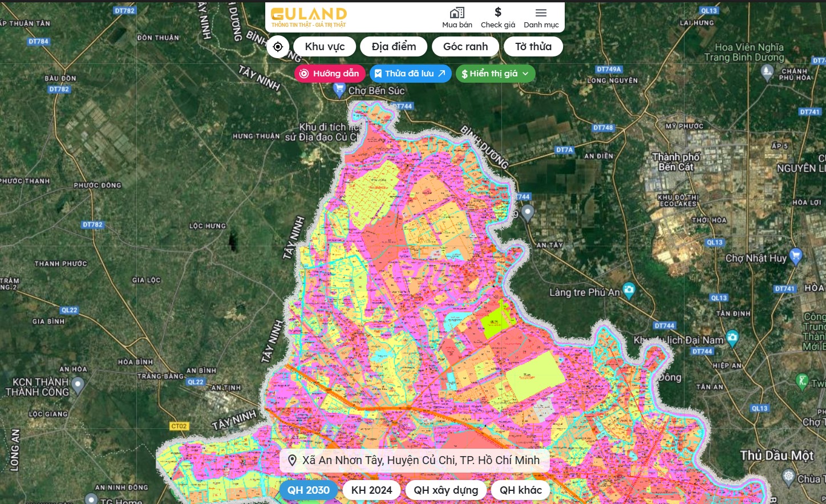
Task: Click the CT02 road shield
Action: point(179,426)
